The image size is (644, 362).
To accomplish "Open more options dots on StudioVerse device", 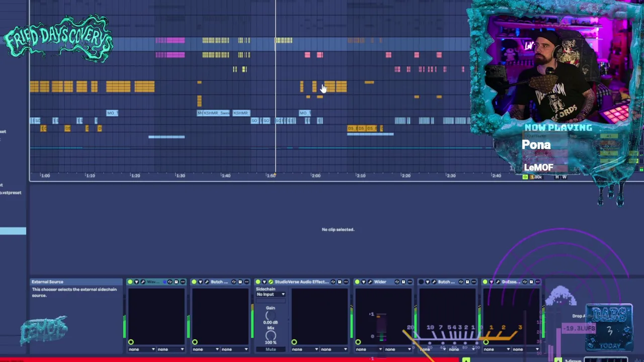I will pos(346,282).
